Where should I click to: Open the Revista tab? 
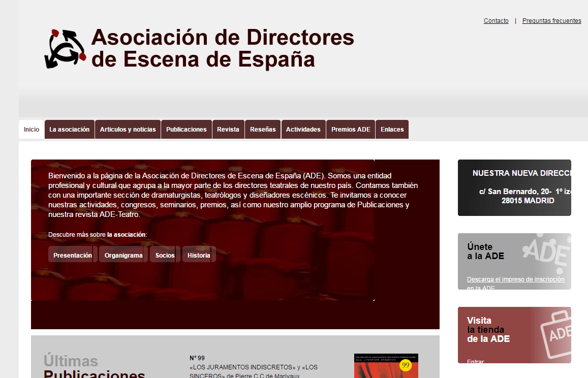(228, 130)
